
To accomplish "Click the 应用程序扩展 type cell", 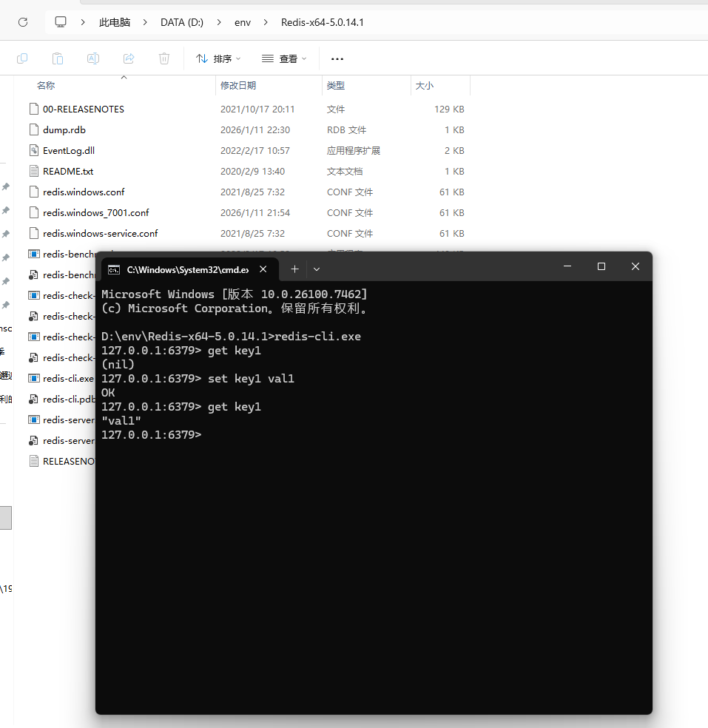I will tap(354, 150).
